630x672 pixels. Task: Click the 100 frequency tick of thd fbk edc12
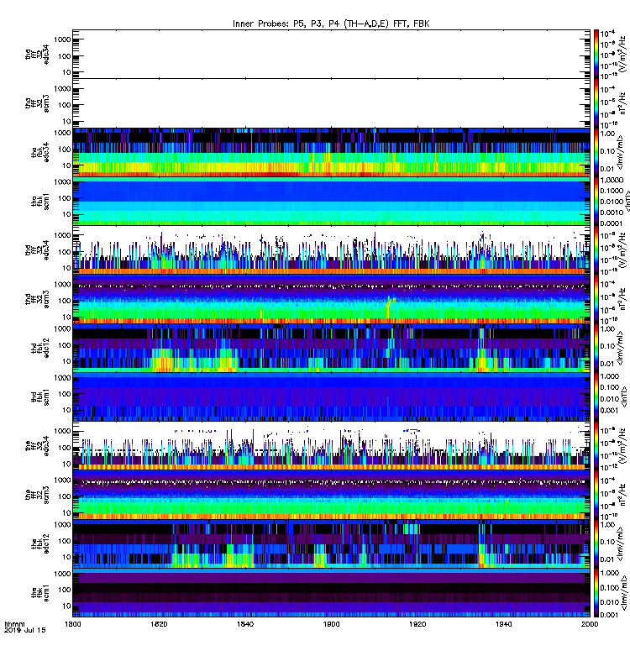(65, 345)
